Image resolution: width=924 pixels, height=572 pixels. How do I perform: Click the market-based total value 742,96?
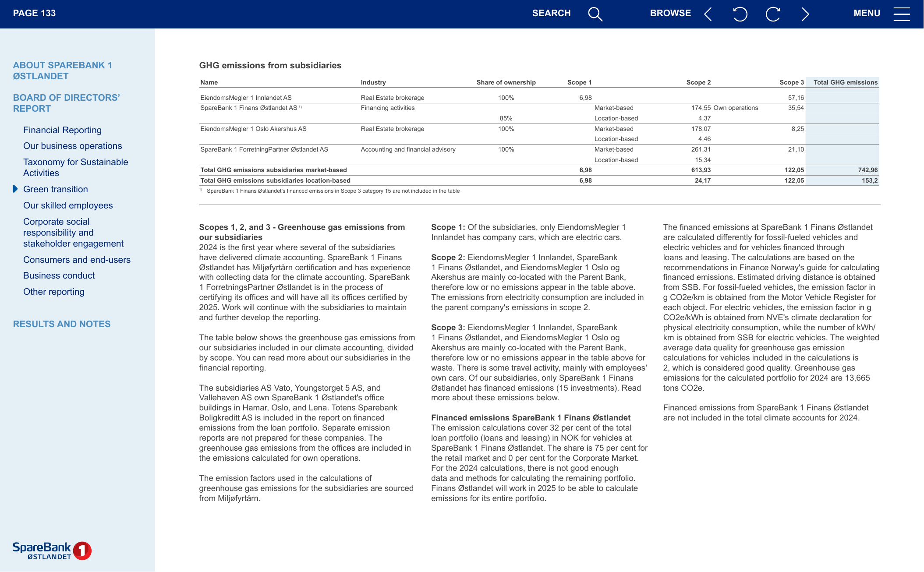click(x=867, y=170)
